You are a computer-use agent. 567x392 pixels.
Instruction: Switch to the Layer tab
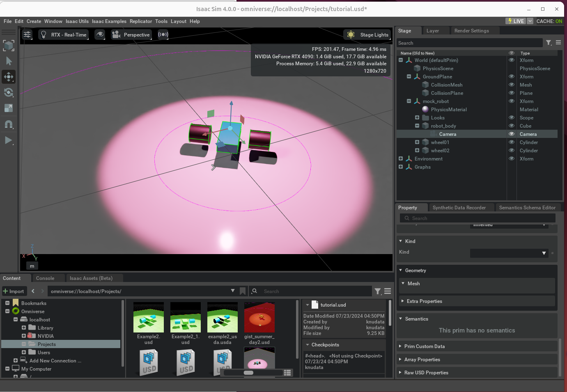tap(433, 31)
